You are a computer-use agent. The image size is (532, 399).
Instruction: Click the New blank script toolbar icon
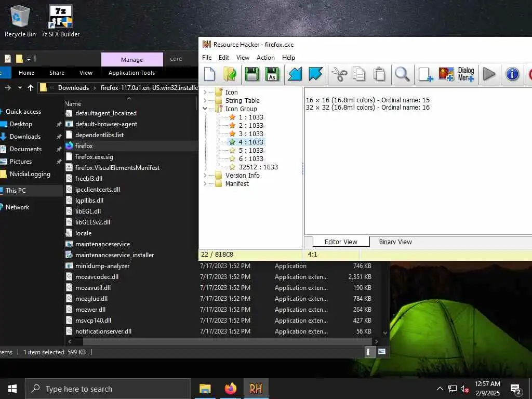pos(210,74)
